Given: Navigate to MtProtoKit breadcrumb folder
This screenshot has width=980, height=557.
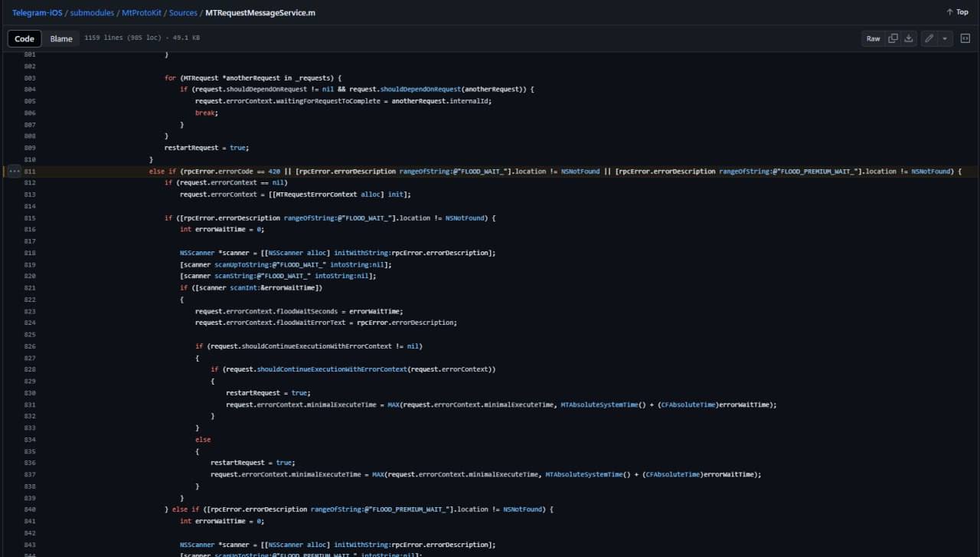Looking at the screenshot, I should 141,12.
